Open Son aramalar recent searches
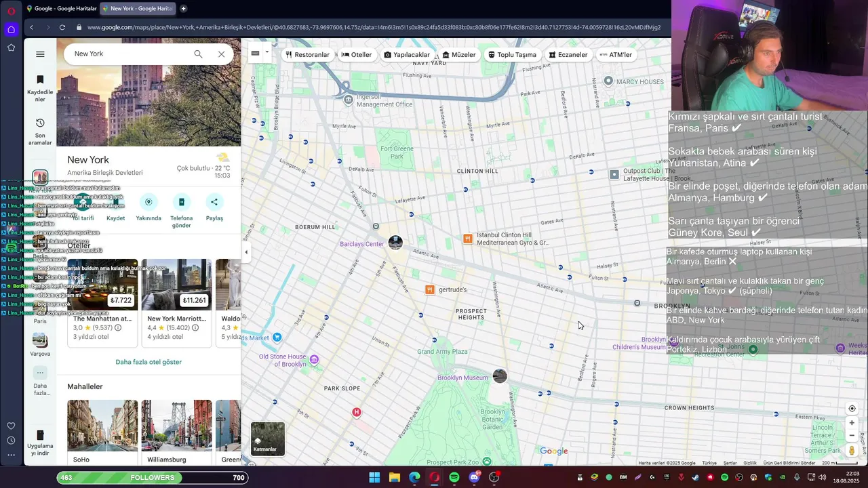This screenshot has height=488, width=868. click(40, 131)
